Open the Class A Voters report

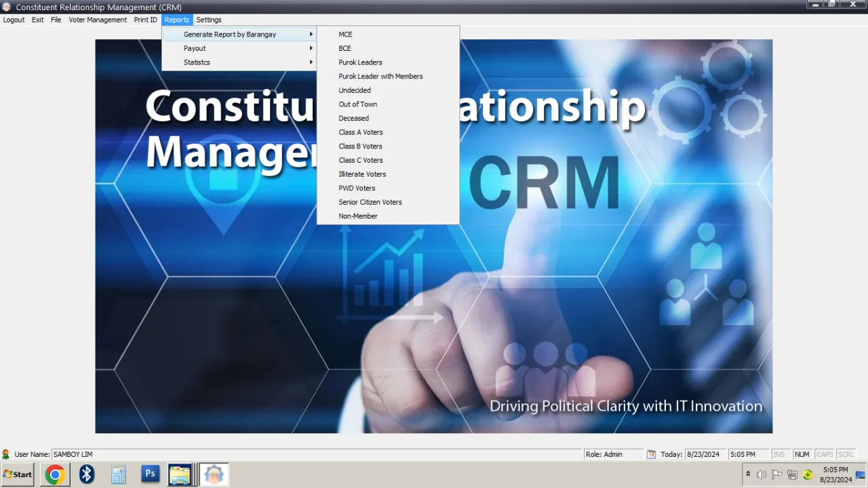388,132
